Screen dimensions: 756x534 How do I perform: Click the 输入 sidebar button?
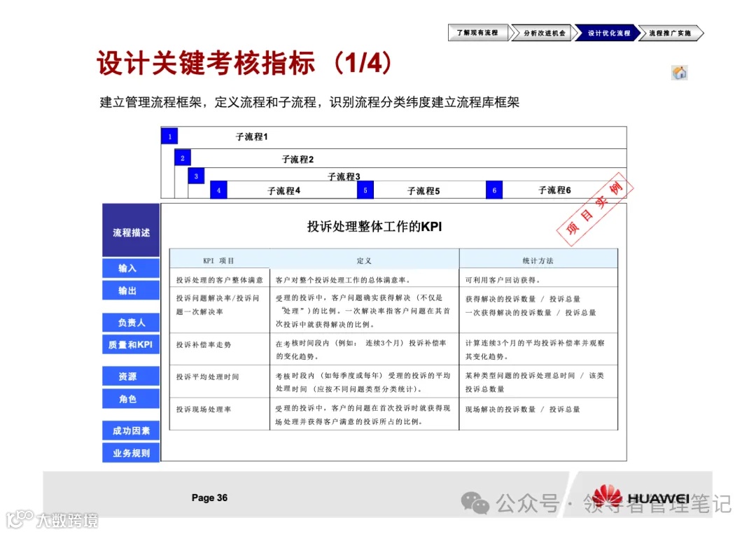click(x=130, y=268)
